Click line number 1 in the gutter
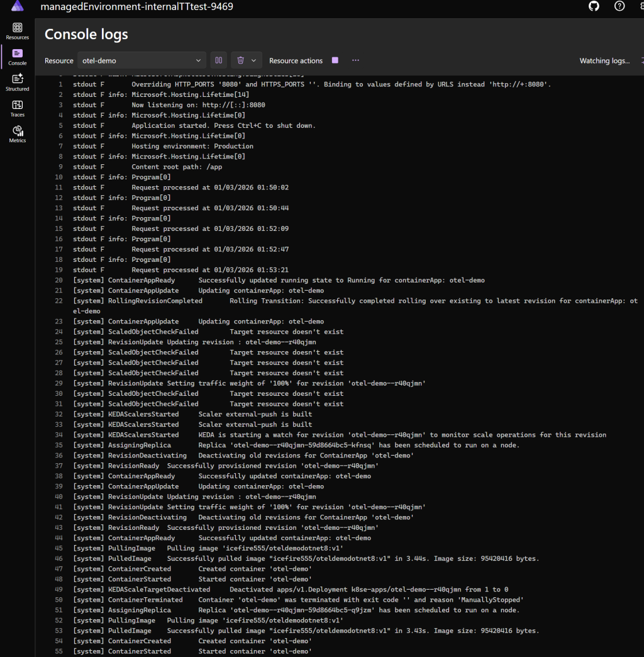Image resolution: width=644 pixels, height=657 pixels. [x=60, y=84]
